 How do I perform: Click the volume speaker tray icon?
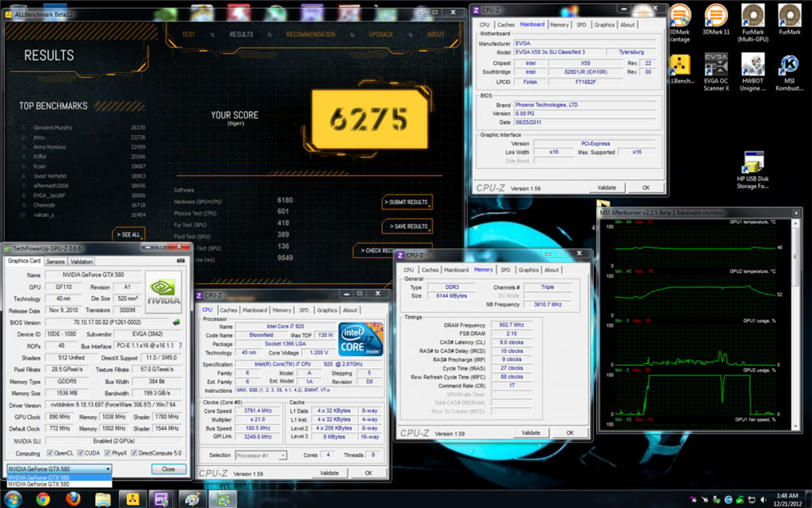pos(764,500)
